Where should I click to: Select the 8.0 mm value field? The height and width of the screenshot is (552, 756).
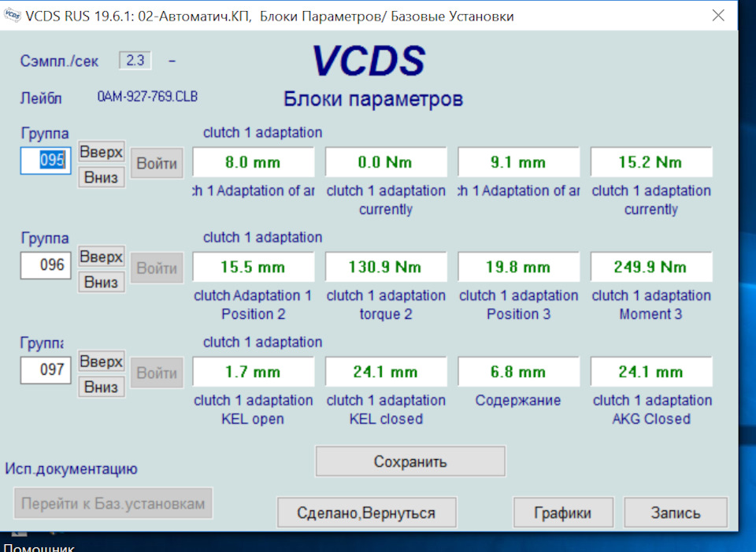click(253, 162)
